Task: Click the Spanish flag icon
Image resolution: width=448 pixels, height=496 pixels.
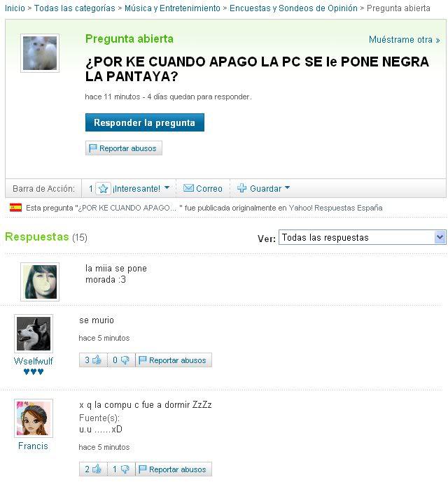Action: click(x=15, y=208)
